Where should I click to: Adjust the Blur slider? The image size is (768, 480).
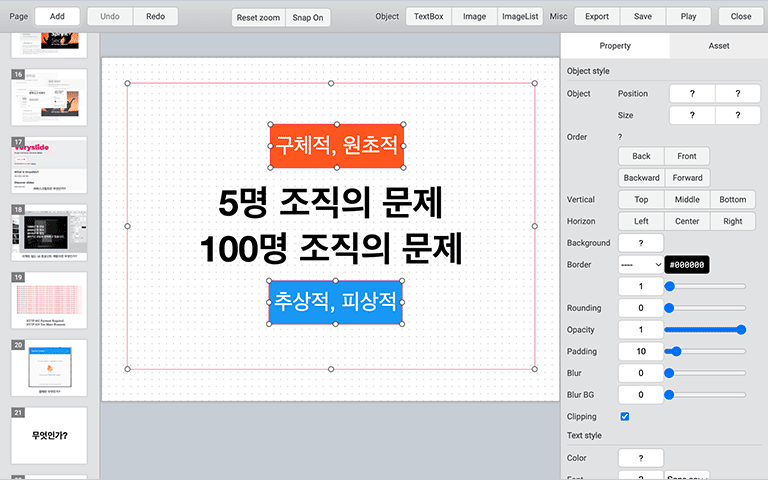(x=705, y=373)
